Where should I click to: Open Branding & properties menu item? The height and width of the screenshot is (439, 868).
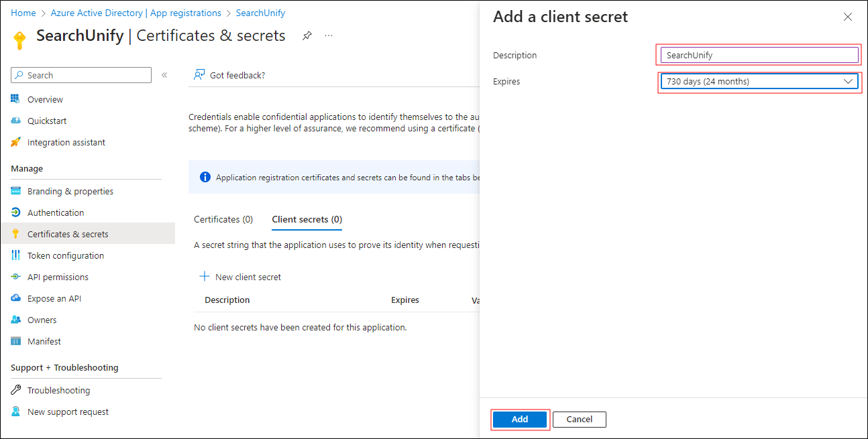pos(70,191)
